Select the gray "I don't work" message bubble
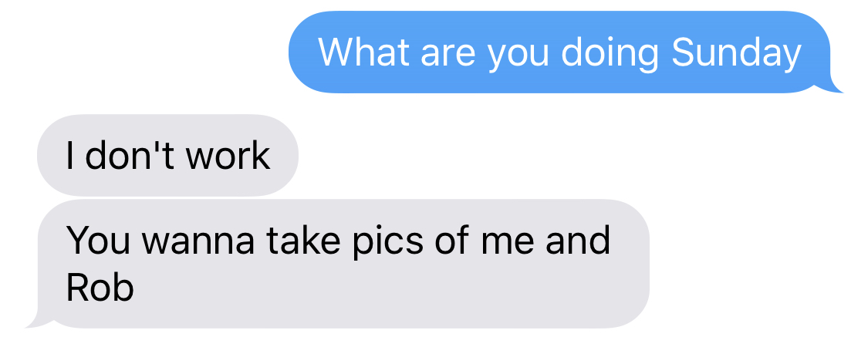Image resolution: width=868 pixels, height=337 pixels. pyautogui.click(x=167, y=156)
